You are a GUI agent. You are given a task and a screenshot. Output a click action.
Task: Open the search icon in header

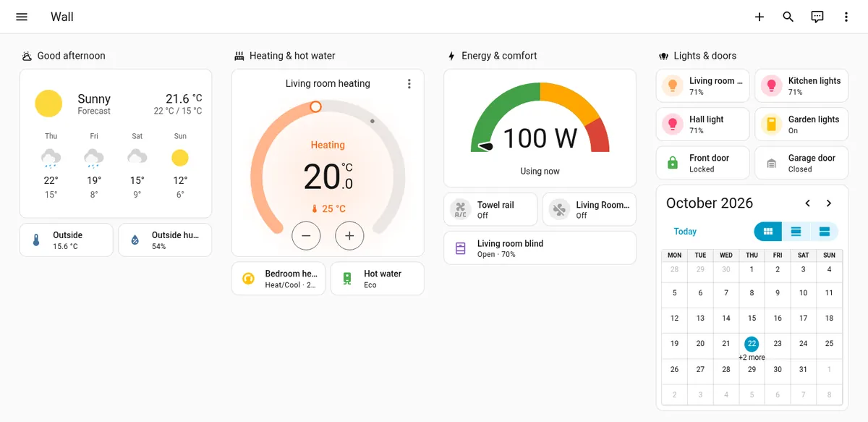[788, 17]
